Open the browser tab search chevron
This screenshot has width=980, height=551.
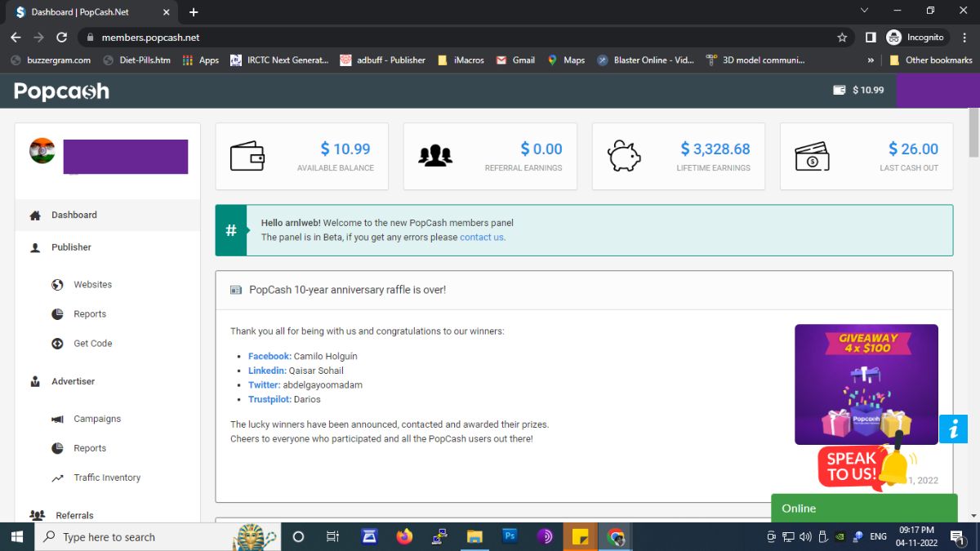[864, 11]
